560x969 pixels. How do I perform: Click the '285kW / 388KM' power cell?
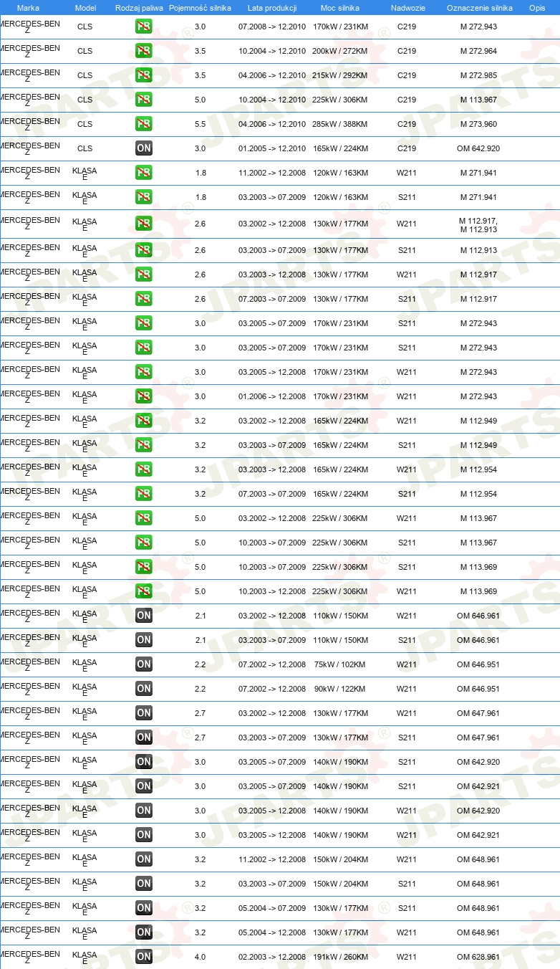[x=340, y=124]
